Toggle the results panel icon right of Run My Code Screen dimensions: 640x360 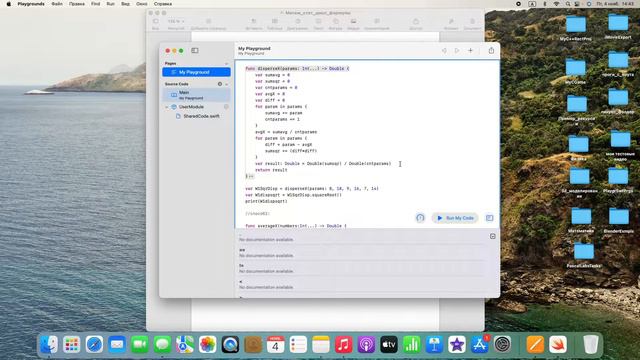coord(489,218)
